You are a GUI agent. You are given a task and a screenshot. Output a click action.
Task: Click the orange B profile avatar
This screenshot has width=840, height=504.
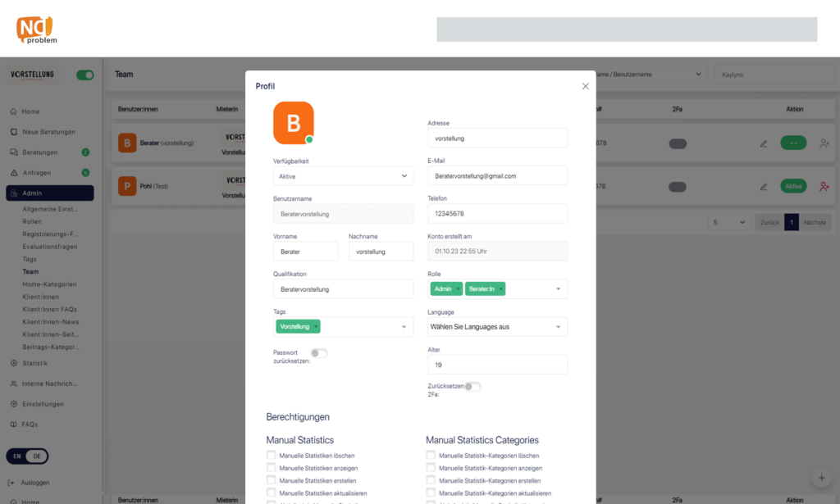point(294,122)
